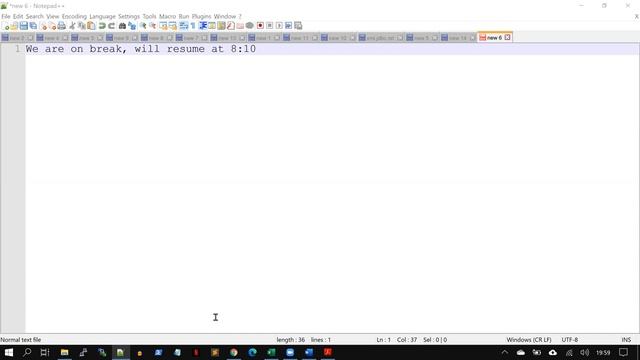The width and height of the screenshot is (640, 360).
Task: Close the new 6 tab
Action: pos(507,38)
